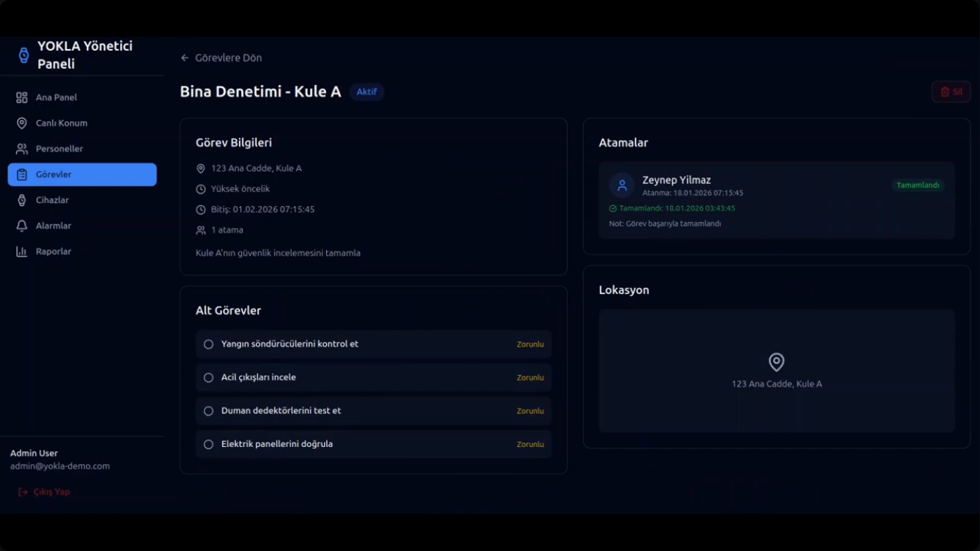This screenshot has width=980, height=551.
Task: Go to Personeller in the sidebar
Action: pos(82,149)
